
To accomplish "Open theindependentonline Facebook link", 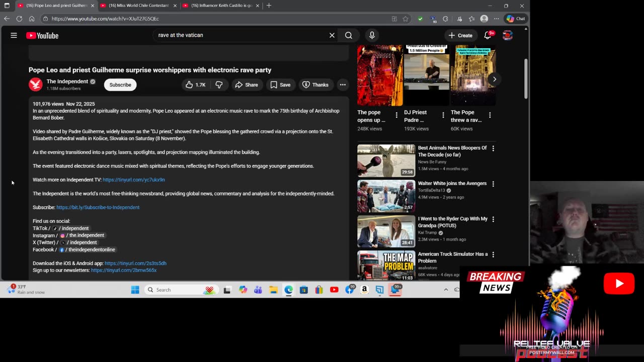I will [87, 249].
